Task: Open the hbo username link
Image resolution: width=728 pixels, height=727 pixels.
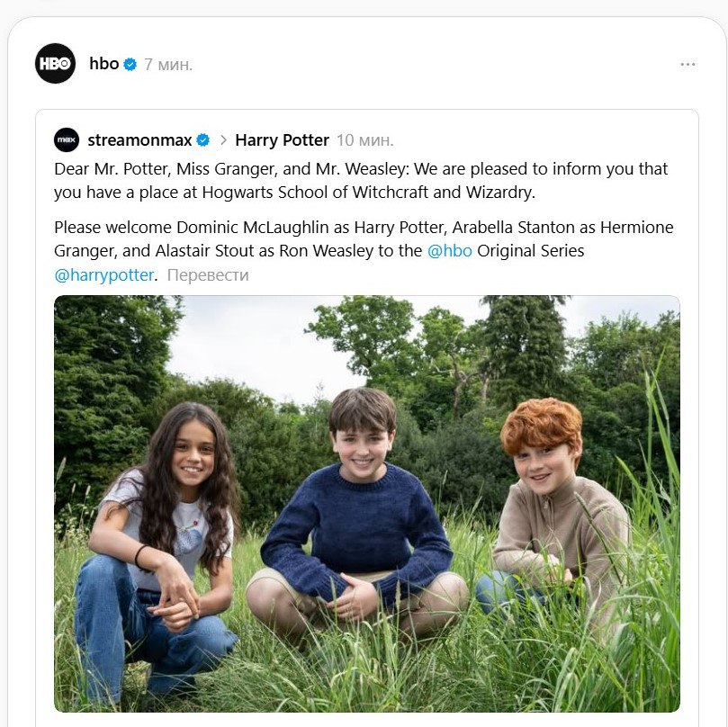Action: point(103,64)
